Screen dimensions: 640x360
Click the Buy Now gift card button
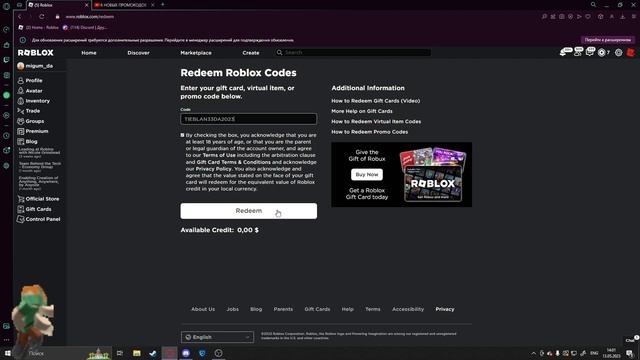click(367, 174)
